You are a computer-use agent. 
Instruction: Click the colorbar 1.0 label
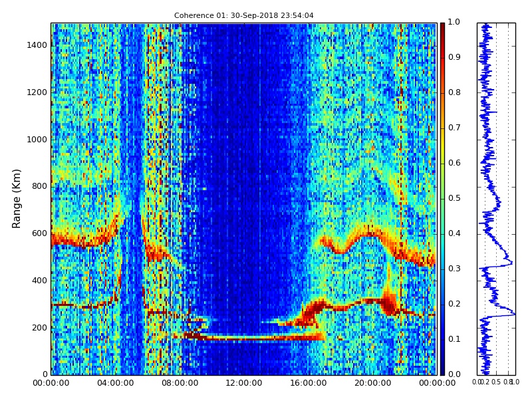click(x=454, y=22)
